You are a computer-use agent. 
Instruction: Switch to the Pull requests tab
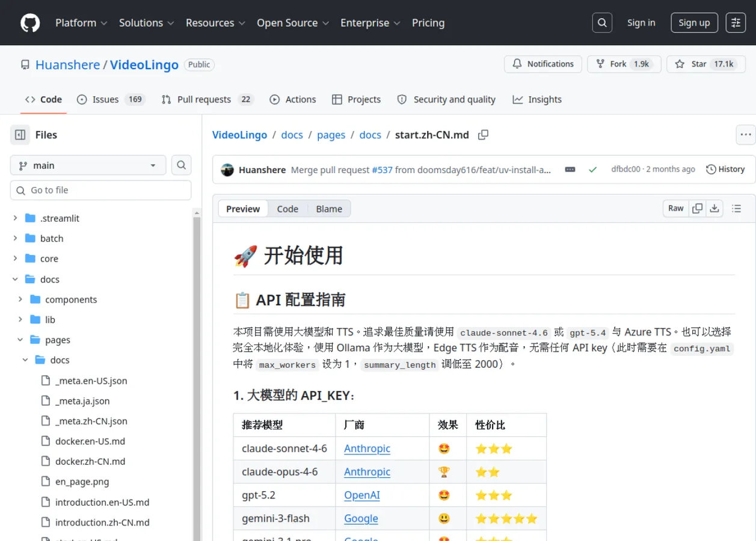pos(207,100)
